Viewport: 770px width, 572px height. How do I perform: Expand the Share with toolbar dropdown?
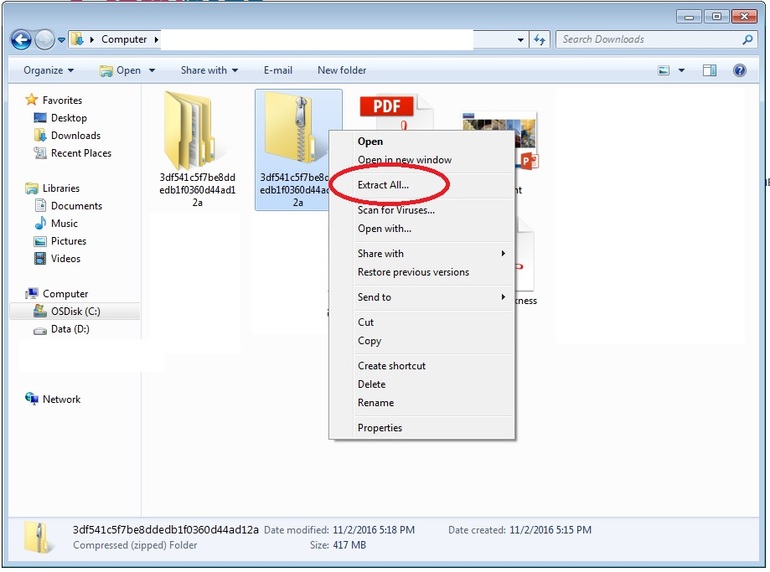(209, 70)
